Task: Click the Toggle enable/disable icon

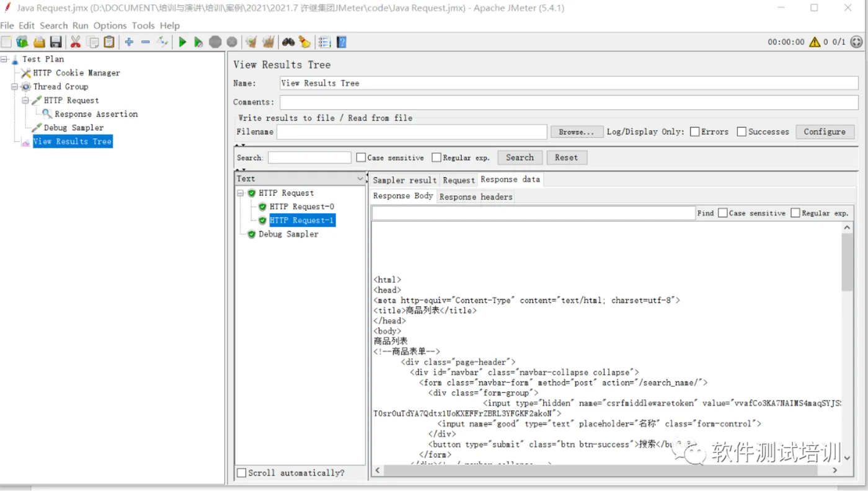Action: pyautogui.click(x=162, y=42)
